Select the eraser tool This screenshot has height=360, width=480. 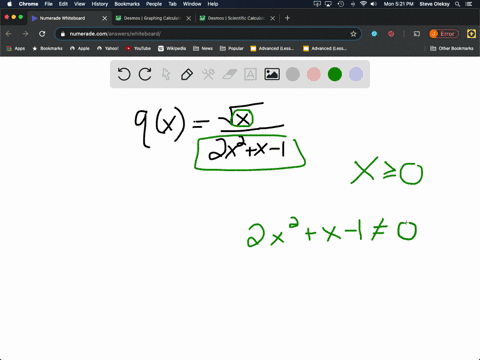pos(229,74)
